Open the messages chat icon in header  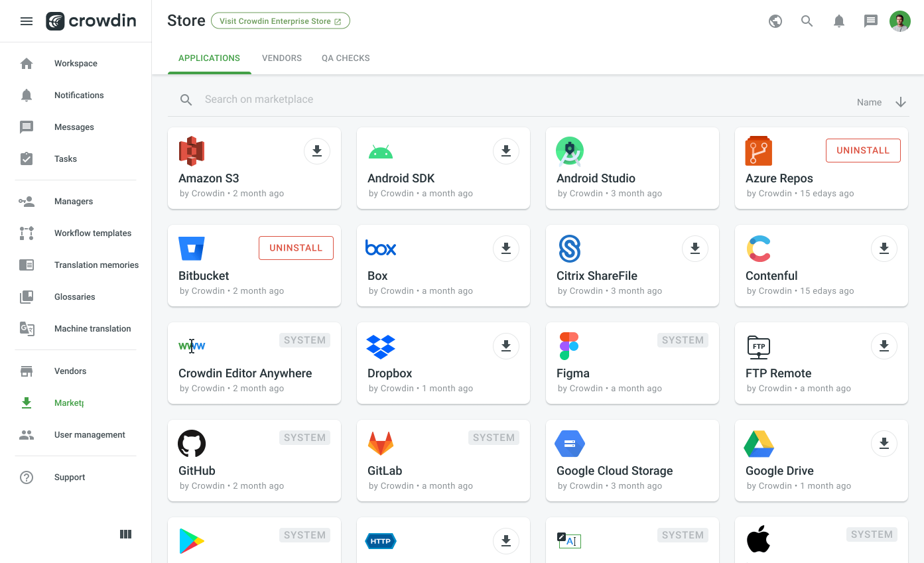(x=870, y=21)
